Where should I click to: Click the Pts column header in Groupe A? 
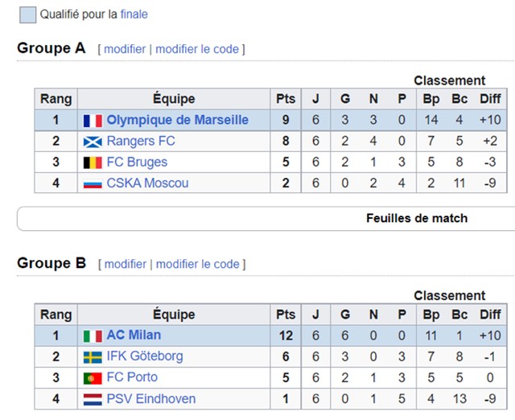(286, 100)
